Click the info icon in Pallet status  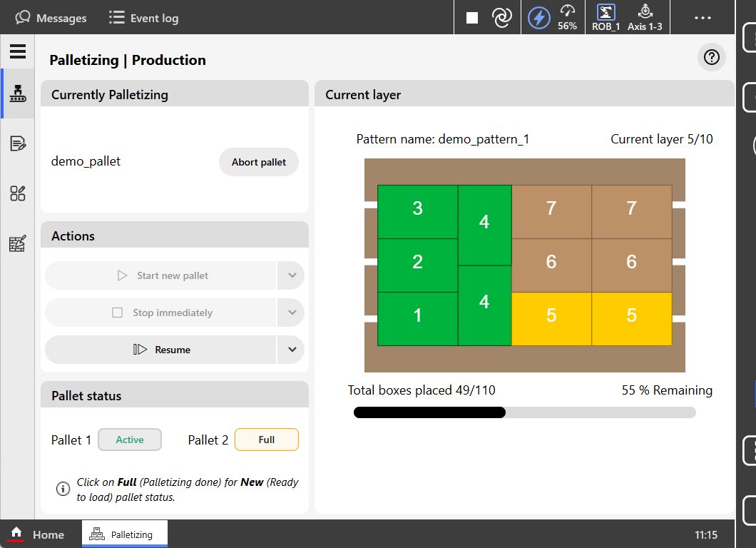point(63,489)
